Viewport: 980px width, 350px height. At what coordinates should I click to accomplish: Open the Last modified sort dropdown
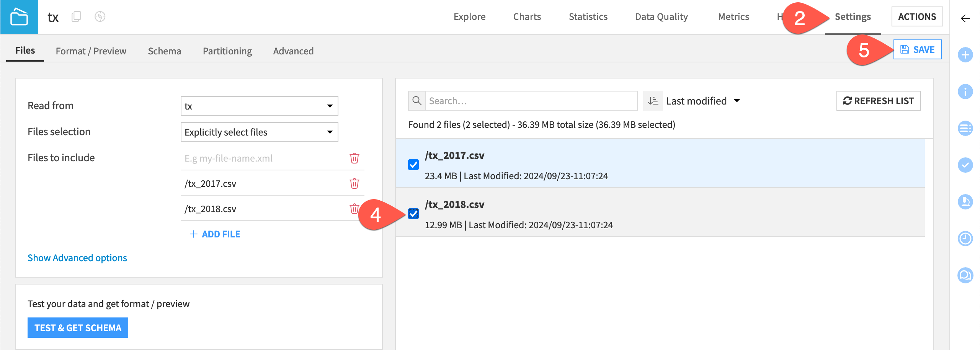pos(703,101)
